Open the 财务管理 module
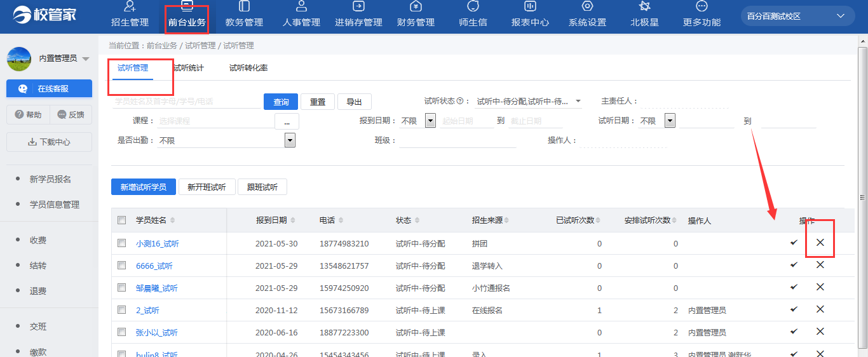Screen dimensions: 868x357 [416, 15]
